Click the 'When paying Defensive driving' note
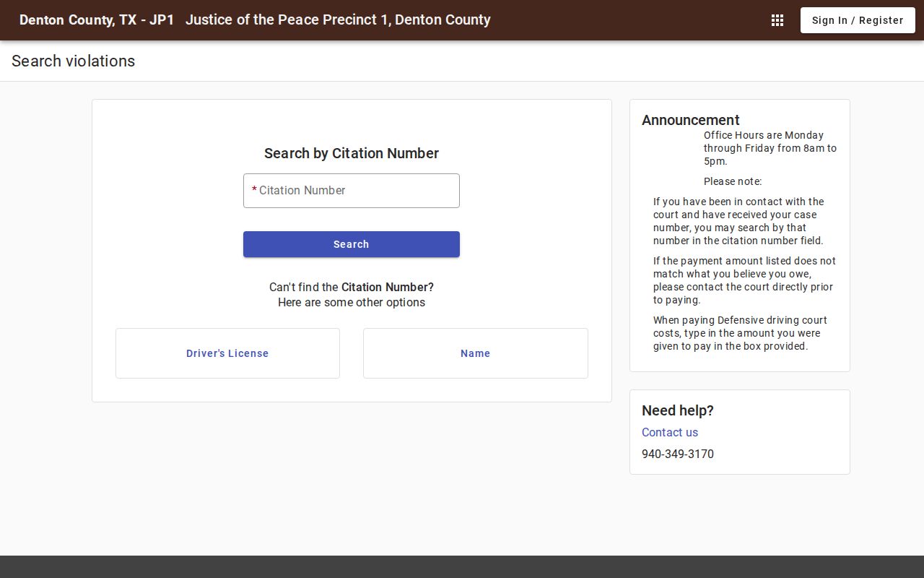Screen dimensions: 924x578 (741, 333)
